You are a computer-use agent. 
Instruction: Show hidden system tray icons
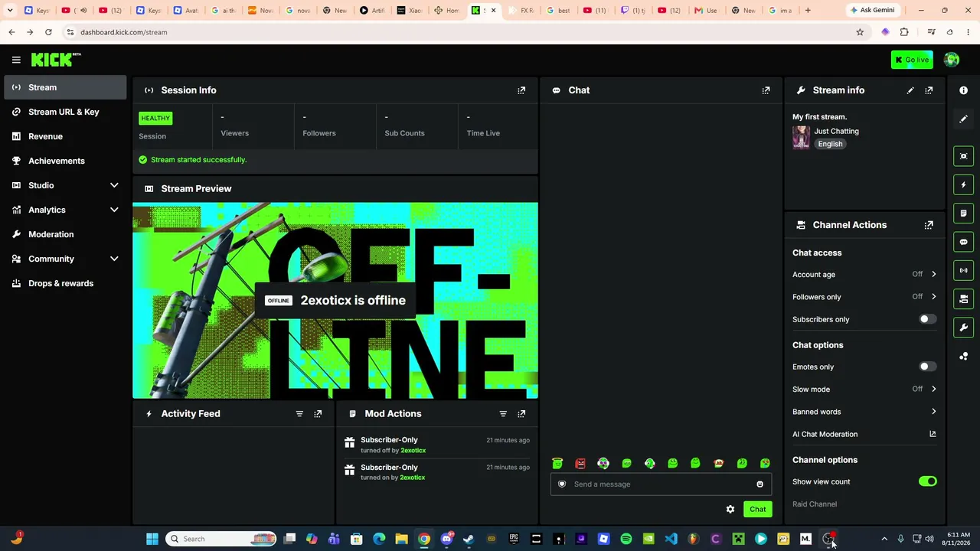pyautogui.click(x=884, y=539)
